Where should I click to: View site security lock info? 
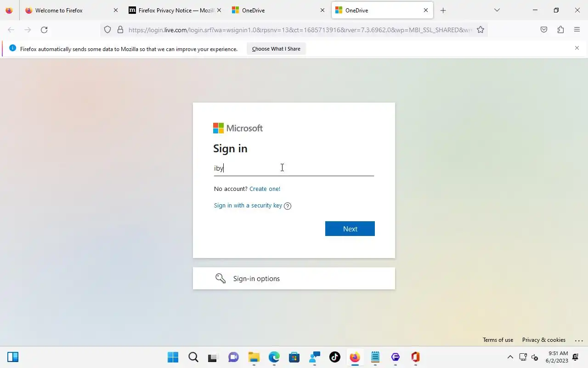click(120, 30)
